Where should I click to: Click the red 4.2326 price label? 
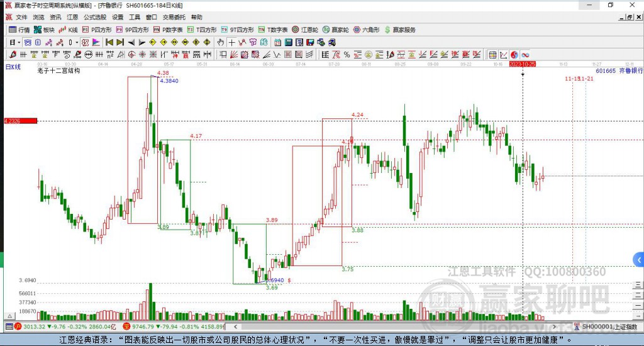pyautogui.click(x=21, y=121)
